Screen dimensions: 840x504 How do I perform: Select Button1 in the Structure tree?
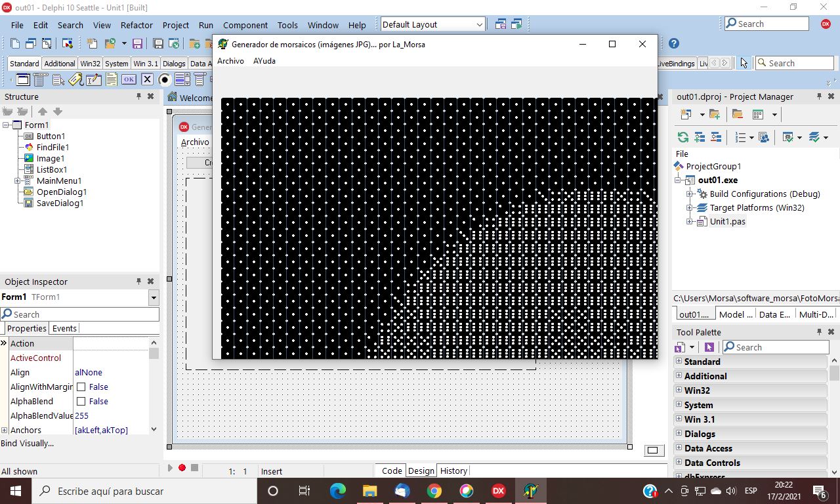51,136
